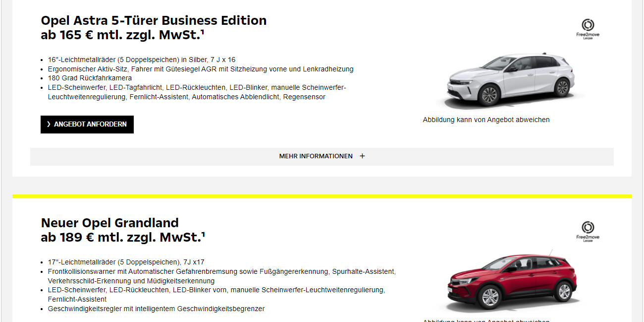Click the 16"-Leichtmetallräder list item for Astra
This screenshot has height=322, width=644.
click(x=142, y=60)
